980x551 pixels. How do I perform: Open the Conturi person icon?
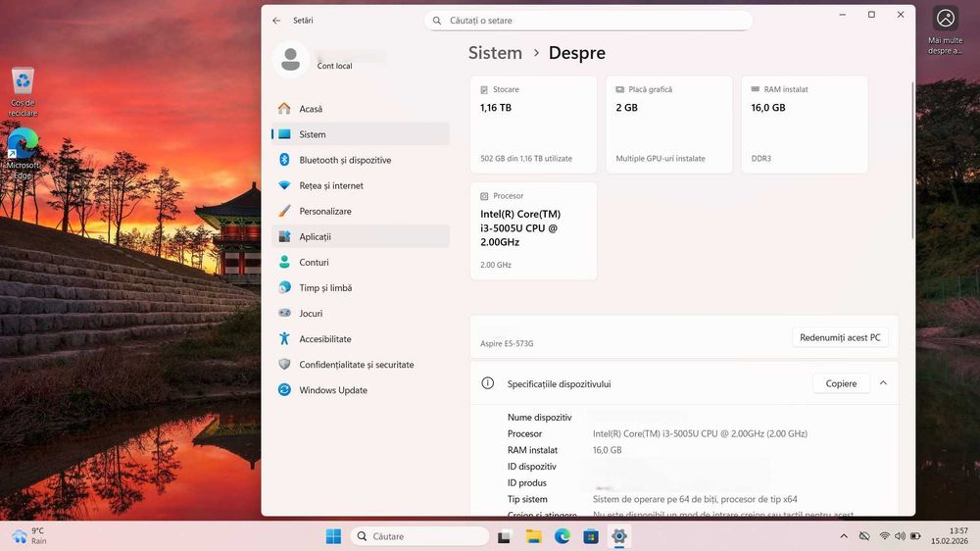click(x=284, y=262)
